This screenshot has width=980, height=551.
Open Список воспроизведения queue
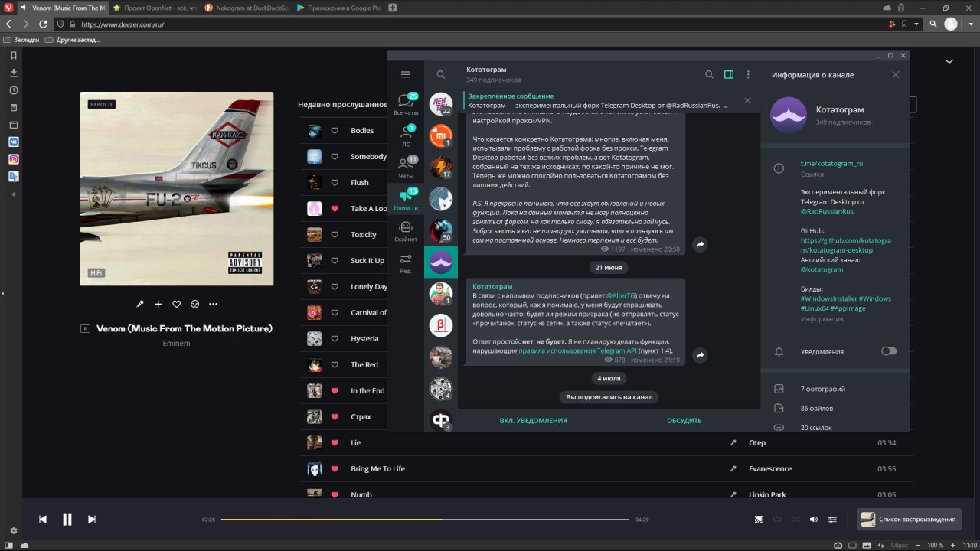(908, 520)
